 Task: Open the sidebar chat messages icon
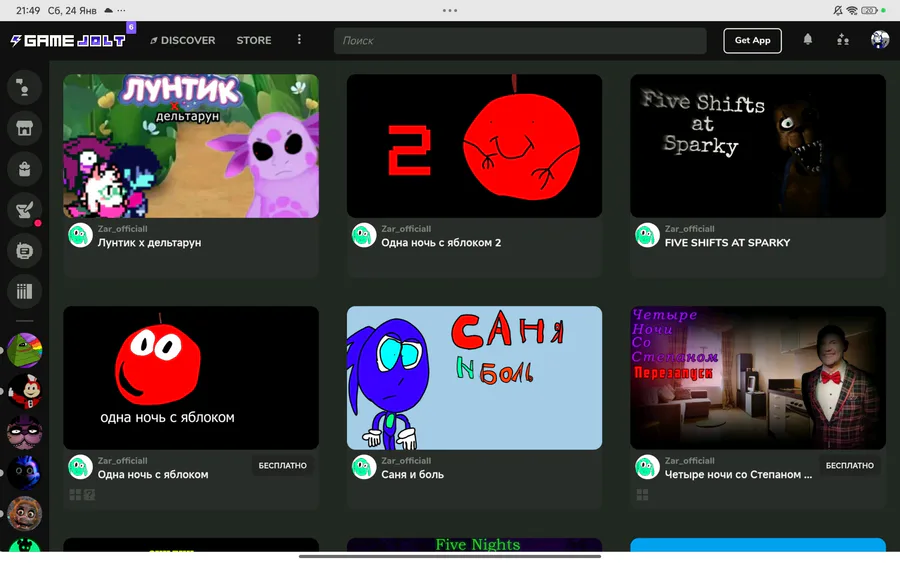[x=24, y=251]
